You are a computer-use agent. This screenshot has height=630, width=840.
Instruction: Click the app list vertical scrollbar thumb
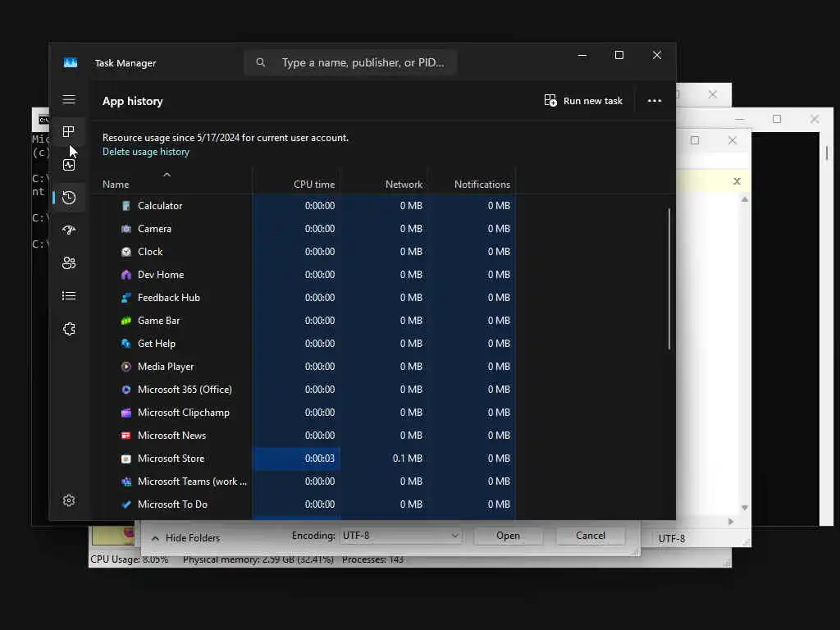[x=669, y=279]
